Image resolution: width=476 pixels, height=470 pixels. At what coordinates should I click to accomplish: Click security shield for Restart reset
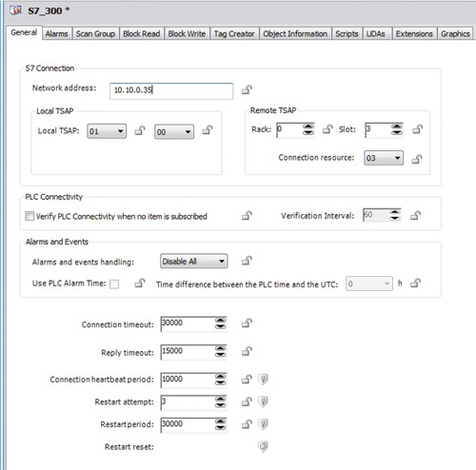pos(263,446)
